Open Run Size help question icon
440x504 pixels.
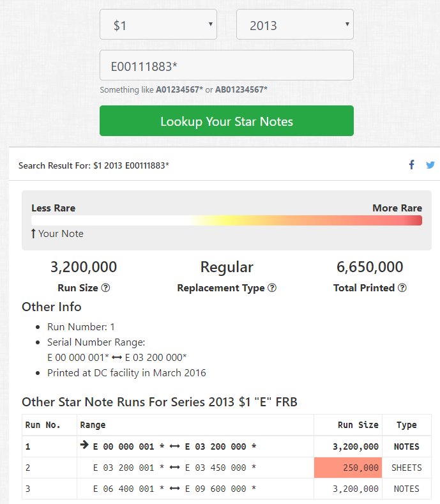105,287
